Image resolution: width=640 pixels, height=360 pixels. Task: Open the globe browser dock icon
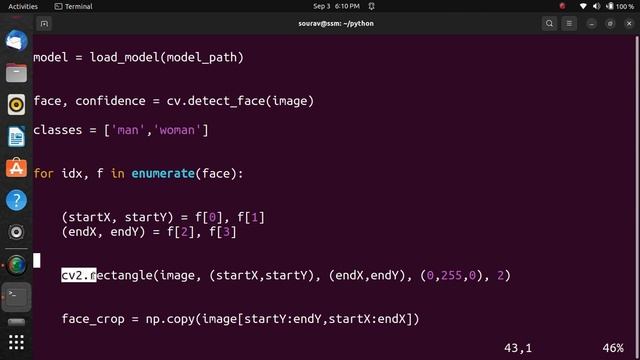pos(16,265)
